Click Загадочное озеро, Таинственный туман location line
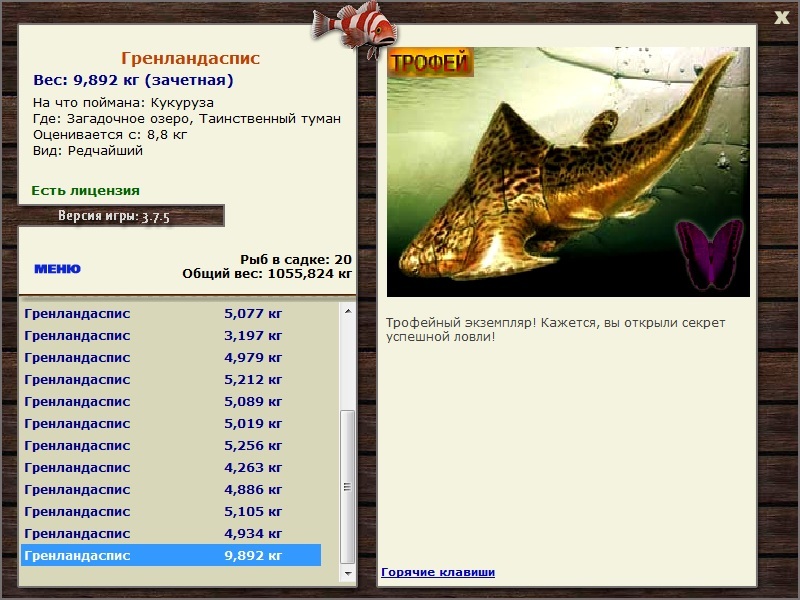Viewport: 800px width, 600px height. (187, 119)
